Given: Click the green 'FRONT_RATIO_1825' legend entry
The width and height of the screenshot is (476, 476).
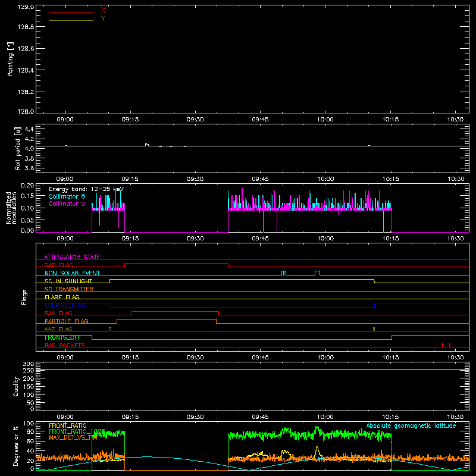Looking at the screenshot, I should 77,431.
